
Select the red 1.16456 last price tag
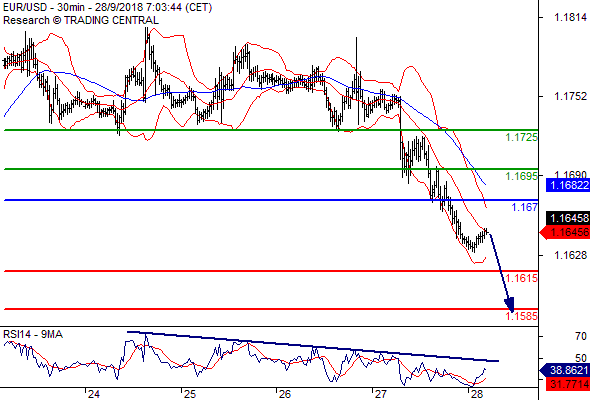point(565,233)
